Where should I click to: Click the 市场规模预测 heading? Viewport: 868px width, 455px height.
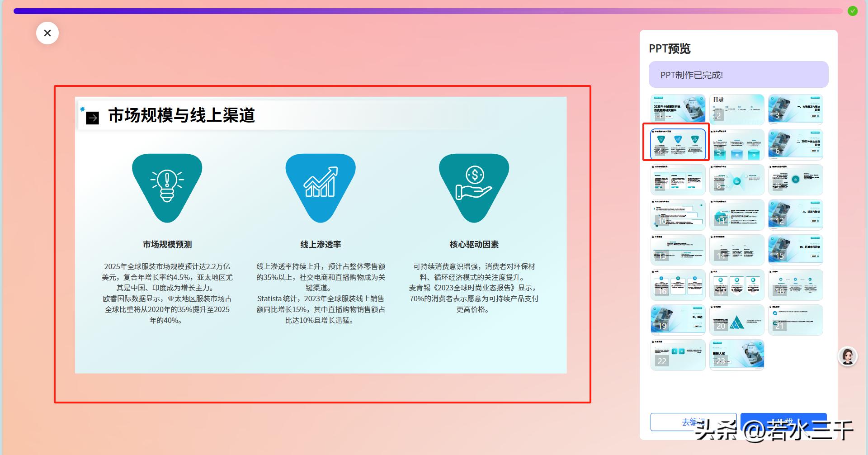pos(167,244)
